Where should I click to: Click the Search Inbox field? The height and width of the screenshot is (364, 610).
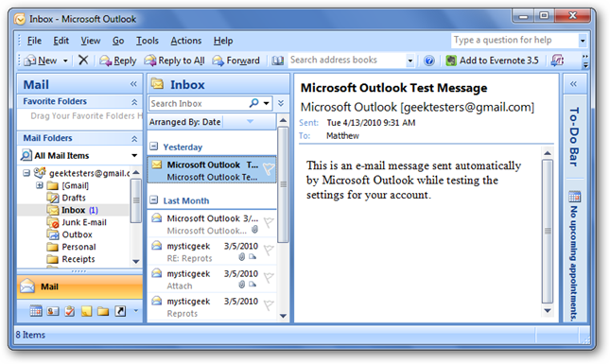tap(199, 103)
